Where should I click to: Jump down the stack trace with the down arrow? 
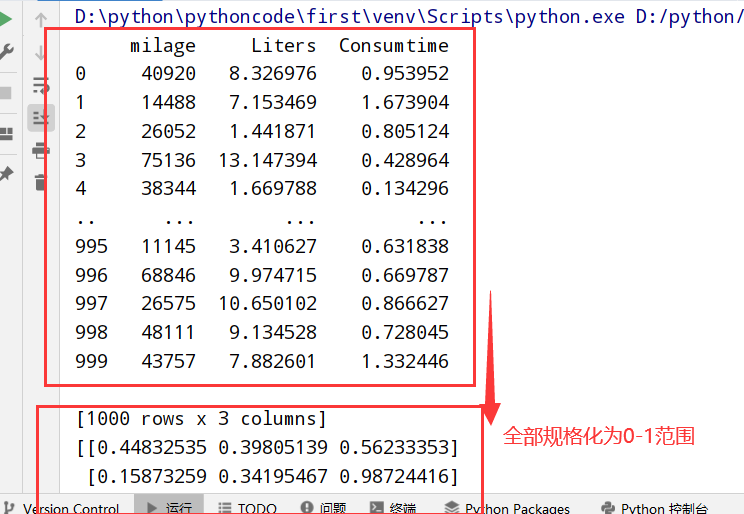point(41,52)
